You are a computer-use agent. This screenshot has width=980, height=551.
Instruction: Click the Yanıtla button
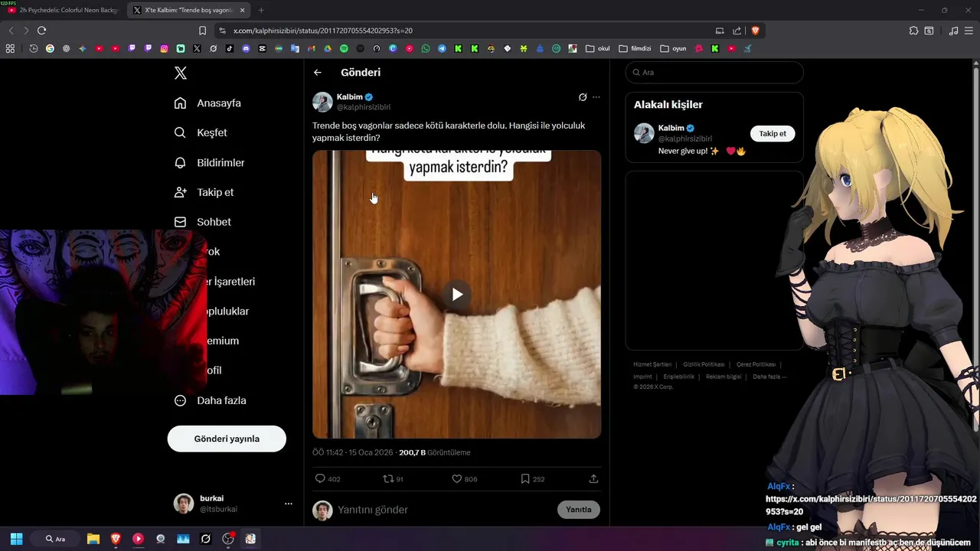tap(579, 510)
